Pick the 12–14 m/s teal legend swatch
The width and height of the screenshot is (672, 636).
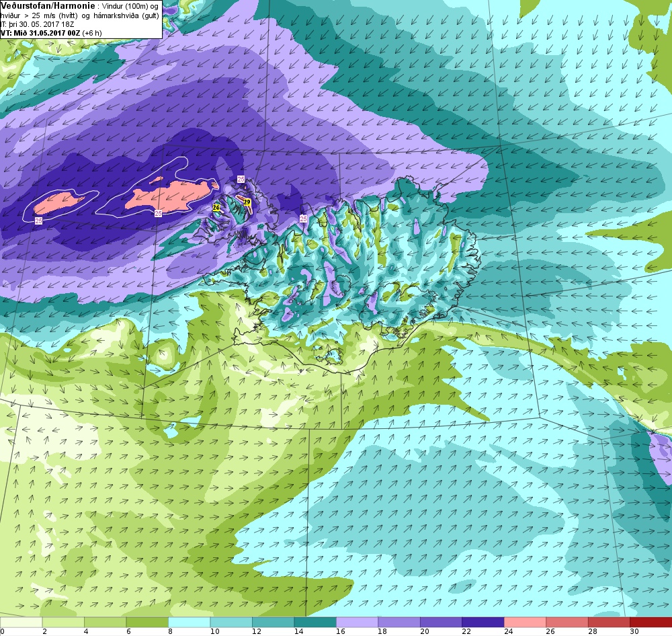[273, 623]
